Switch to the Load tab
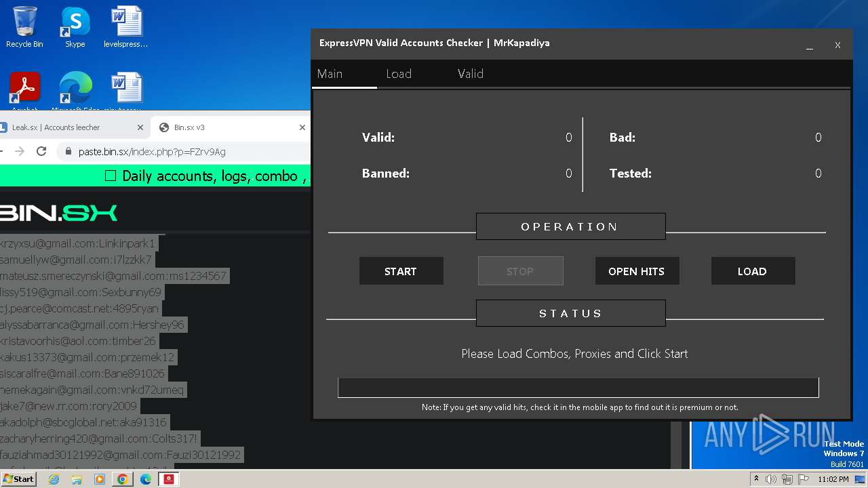868x488 pixels. click(x=399, y=74)
